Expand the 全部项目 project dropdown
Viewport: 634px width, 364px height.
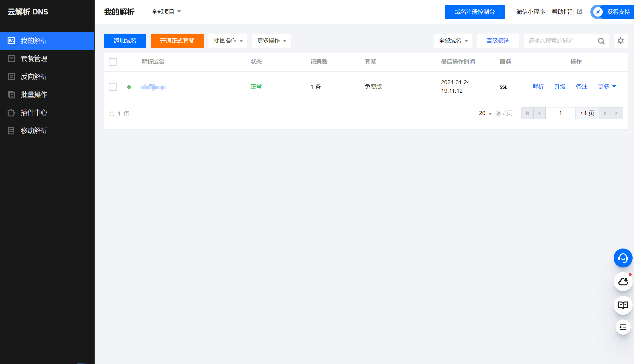(x=166, y=12)
